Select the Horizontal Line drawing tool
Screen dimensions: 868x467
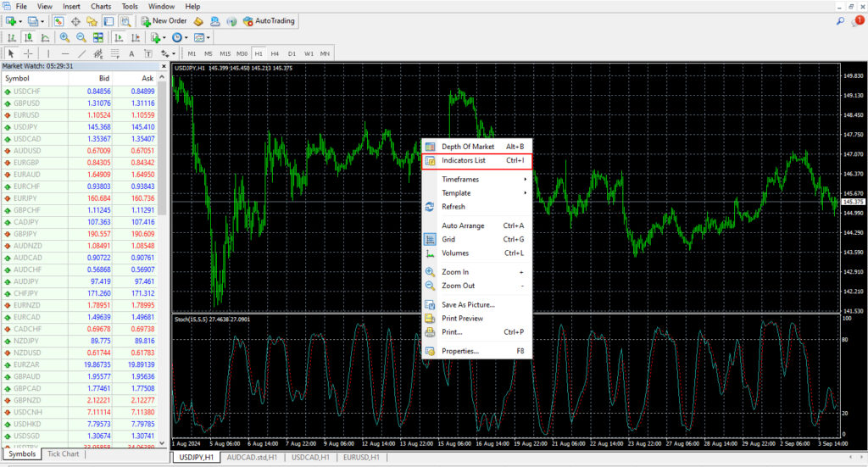[64, 53]
